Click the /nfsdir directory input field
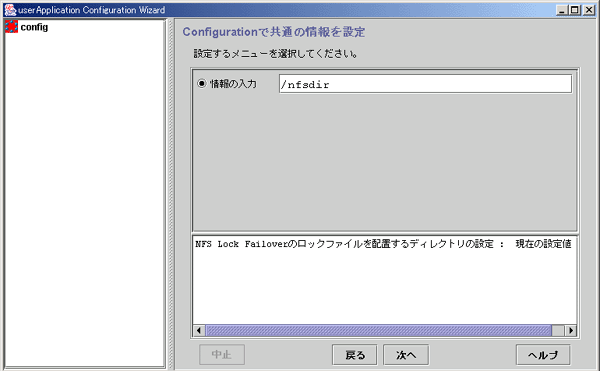 [x=426, y=84]
